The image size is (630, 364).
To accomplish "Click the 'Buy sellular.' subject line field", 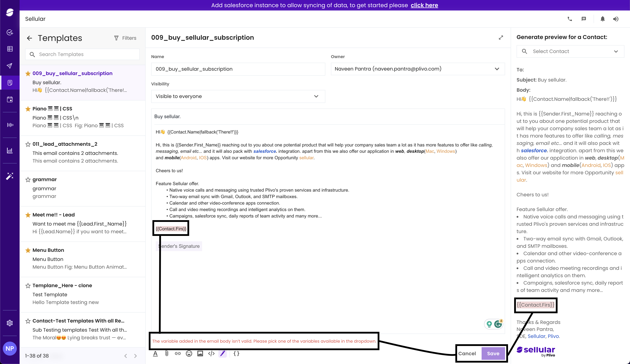I will pos(328,117).
